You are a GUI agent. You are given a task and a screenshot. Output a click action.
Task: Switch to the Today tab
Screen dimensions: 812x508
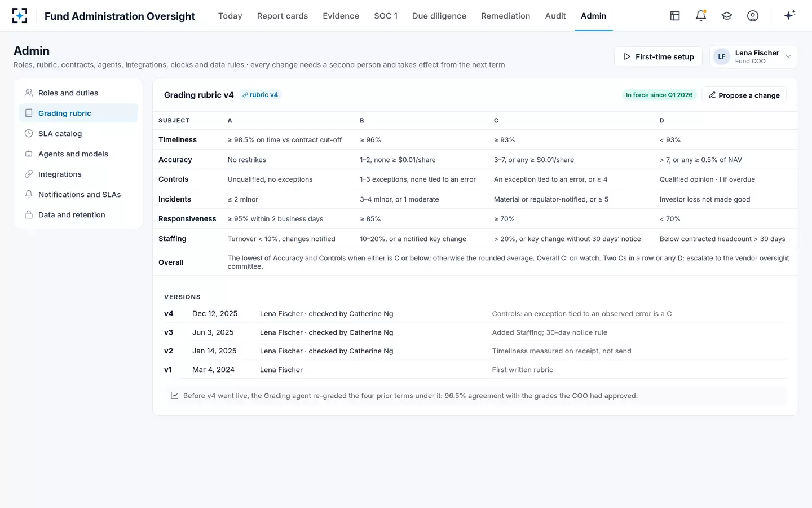pyautogui.click(x=230, y=16)
